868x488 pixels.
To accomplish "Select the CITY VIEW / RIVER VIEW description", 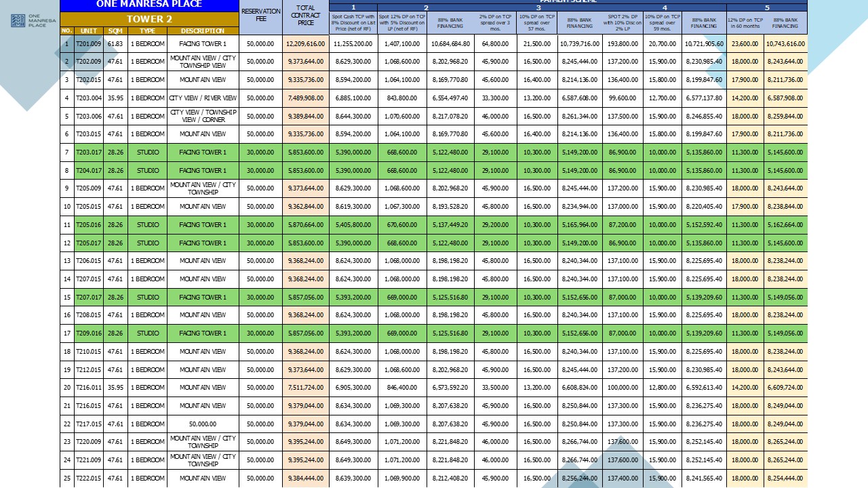I will point(203,98).
